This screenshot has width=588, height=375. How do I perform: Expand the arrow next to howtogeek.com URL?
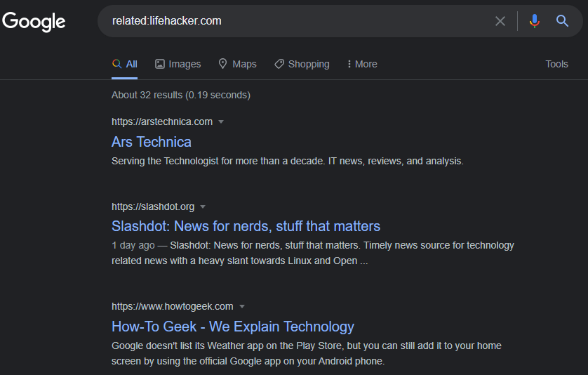pyautogui.click(x=242, y=307)
